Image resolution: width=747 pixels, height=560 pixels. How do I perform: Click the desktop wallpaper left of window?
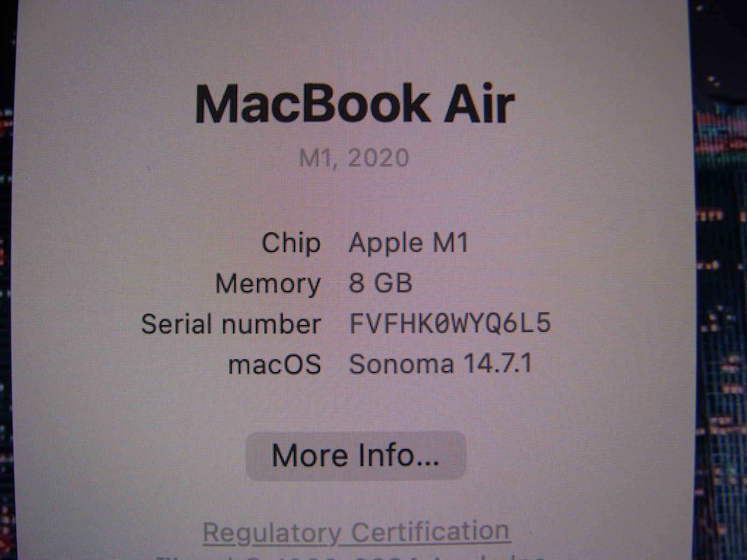tap(7, 280)
